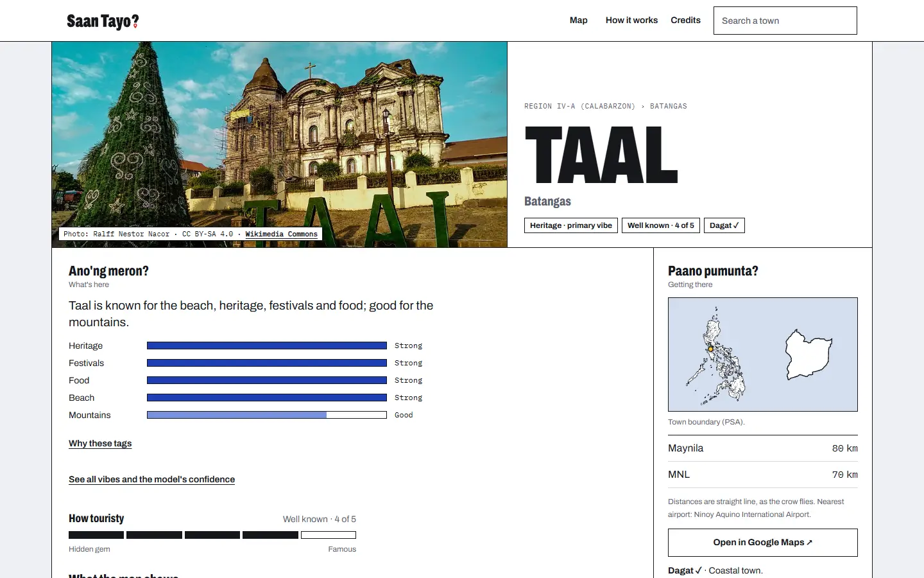Click the Beach strength bar
The height and width of the screenshot is (578, 924).
(x=267, y=398)
